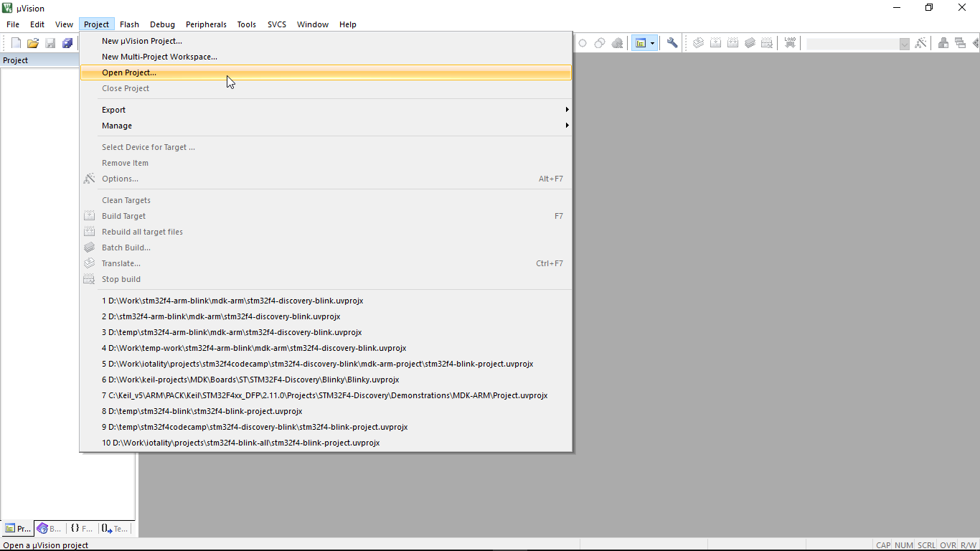Choose New µVision Project...
980x551 pixels.
coord(326,41)
